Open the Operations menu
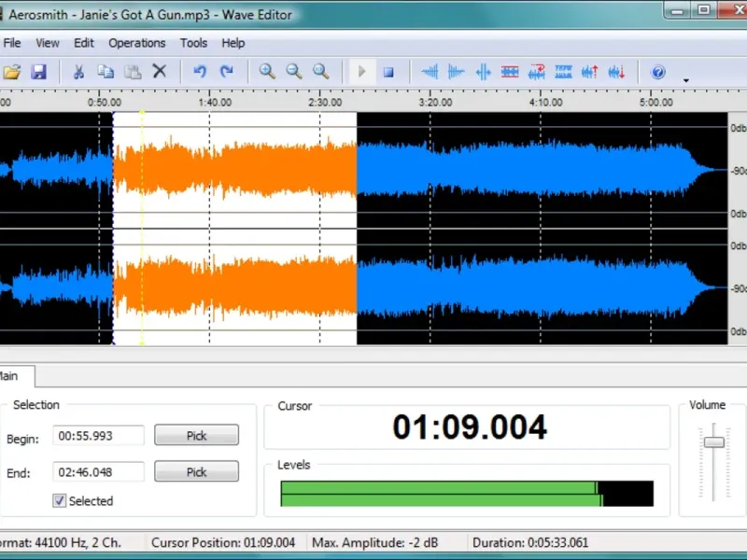The width and height of the screenshot is (747, 560). click(136, 43)
